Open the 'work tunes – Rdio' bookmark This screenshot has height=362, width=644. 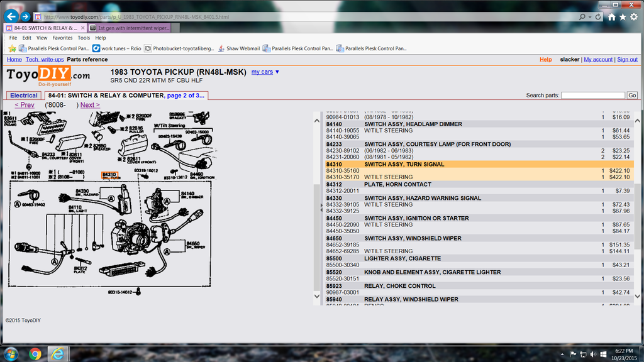click(x=116, y=48)
